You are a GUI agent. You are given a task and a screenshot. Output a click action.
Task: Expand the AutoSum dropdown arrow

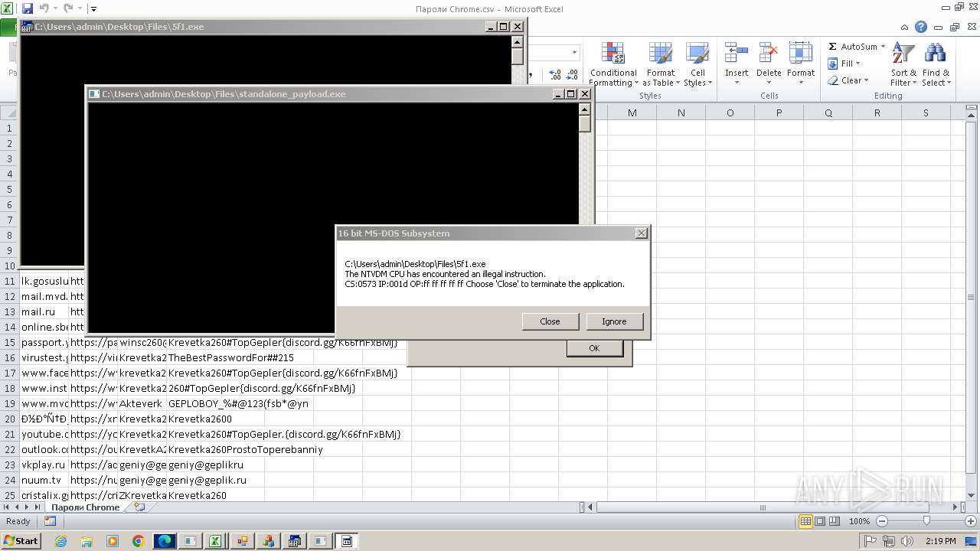(883, 47)
